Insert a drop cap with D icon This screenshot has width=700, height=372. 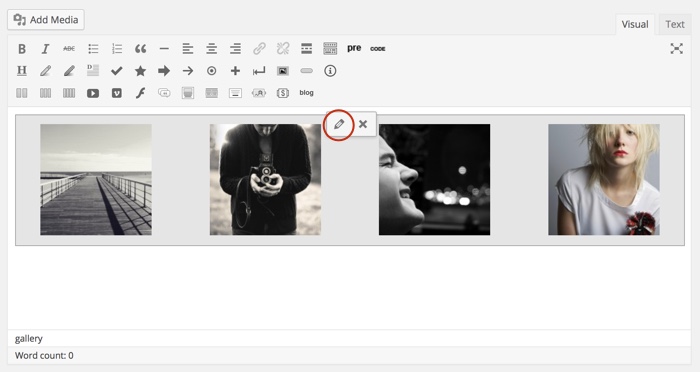pyautogui.click(x=93, y=71)
